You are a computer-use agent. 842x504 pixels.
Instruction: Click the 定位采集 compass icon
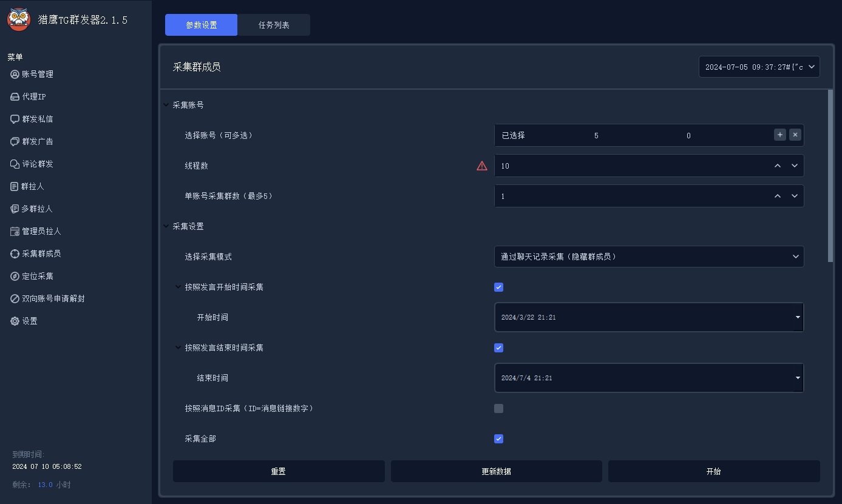coord(15,276)
